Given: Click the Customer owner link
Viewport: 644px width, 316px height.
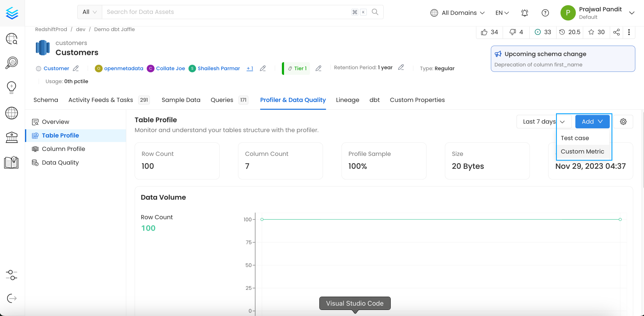Looking at the screenshot, I should tap(56, 68).
